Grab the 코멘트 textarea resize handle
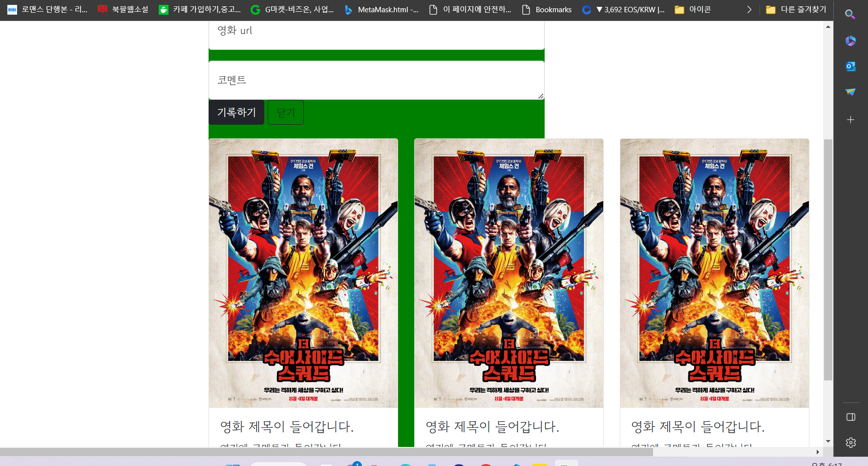This screenshot has height=466, width=868. [541, 96]
